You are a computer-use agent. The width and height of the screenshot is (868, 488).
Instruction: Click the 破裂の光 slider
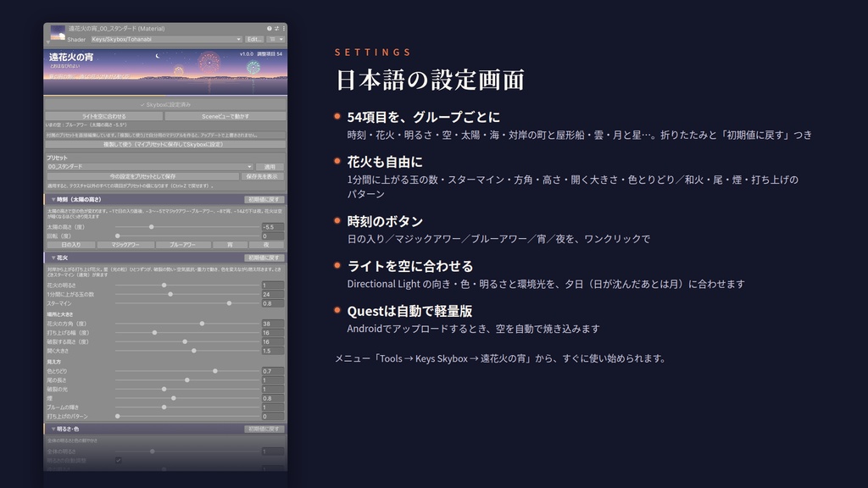point(187,389)
